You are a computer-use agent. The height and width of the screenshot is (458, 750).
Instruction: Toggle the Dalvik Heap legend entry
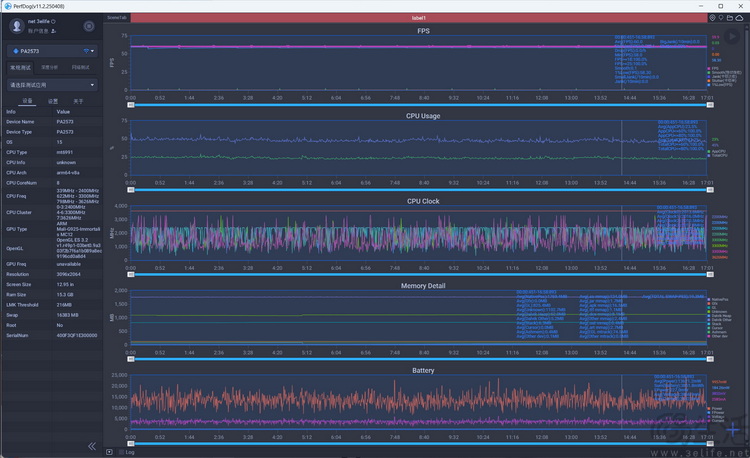(719, 316)
